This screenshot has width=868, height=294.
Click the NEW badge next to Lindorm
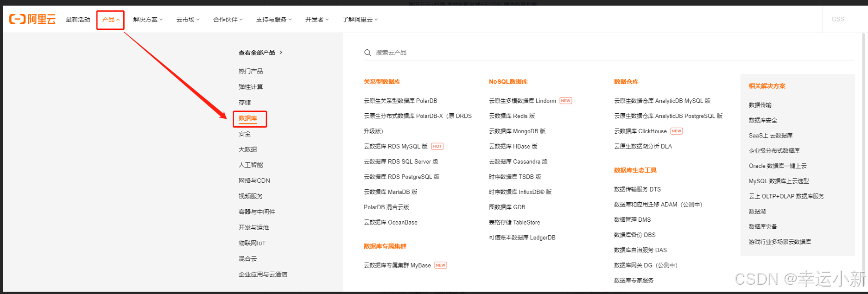[x=566, y=101]
